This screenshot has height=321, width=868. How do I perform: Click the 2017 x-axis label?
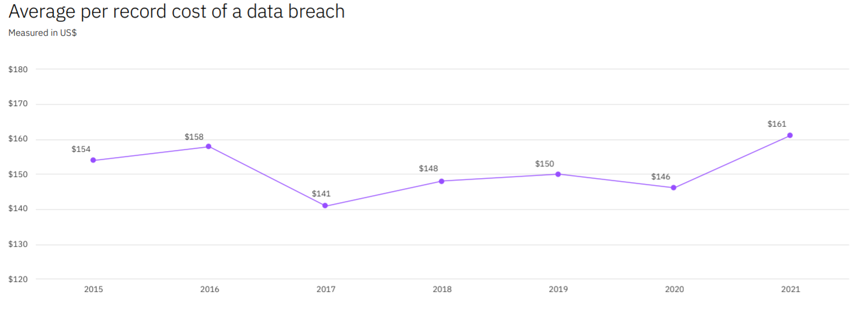click(x=326, y=289)
